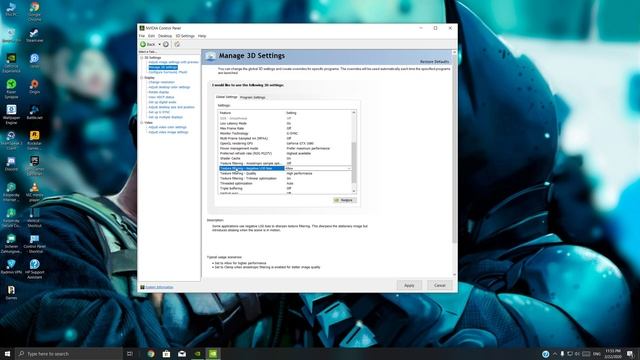The image size is (640, 360).
Task: Click settings list scrollbar down arrow
Action: pyautogui.click(x=354, y=191)
